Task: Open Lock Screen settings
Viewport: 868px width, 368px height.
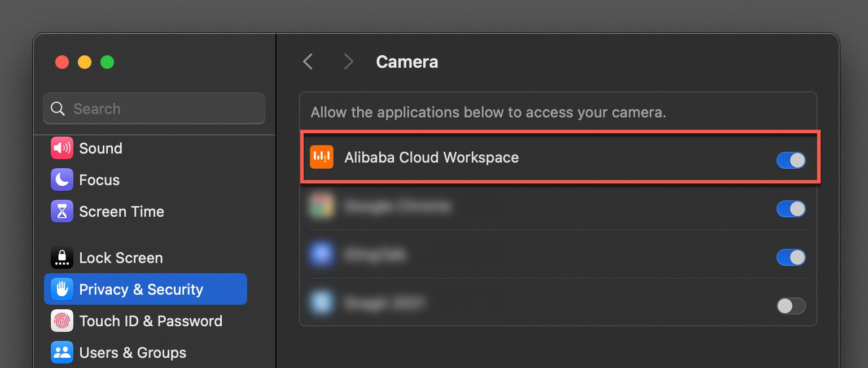Action: tap(121, 257)
